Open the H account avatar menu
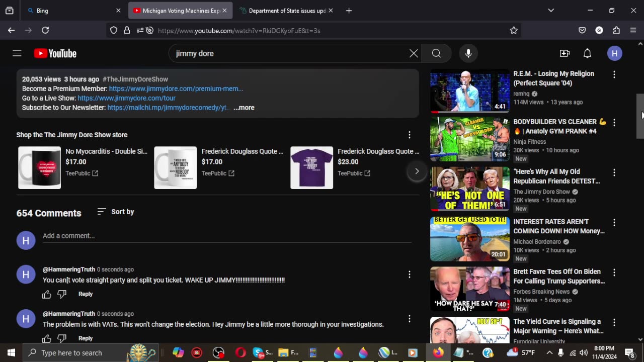Screen dimensions: 644x362 [614, 53]
